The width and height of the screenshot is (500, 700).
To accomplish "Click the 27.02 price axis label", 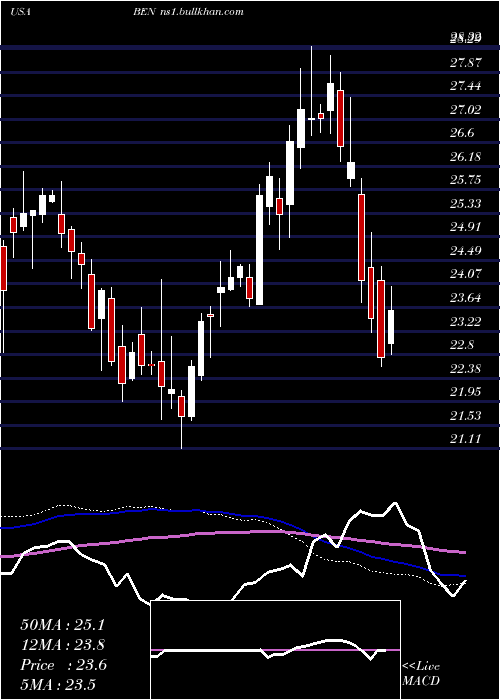I will point(465,110).
